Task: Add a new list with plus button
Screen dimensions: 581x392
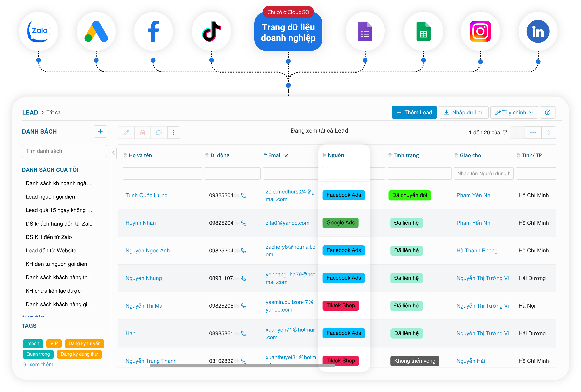Action: 100,131
